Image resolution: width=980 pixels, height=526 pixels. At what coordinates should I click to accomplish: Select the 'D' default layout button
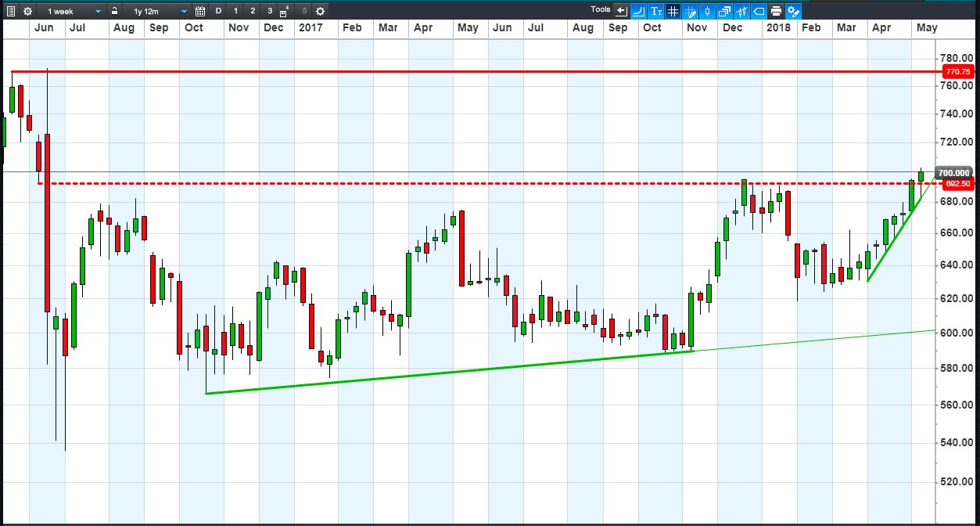(218, 11)
